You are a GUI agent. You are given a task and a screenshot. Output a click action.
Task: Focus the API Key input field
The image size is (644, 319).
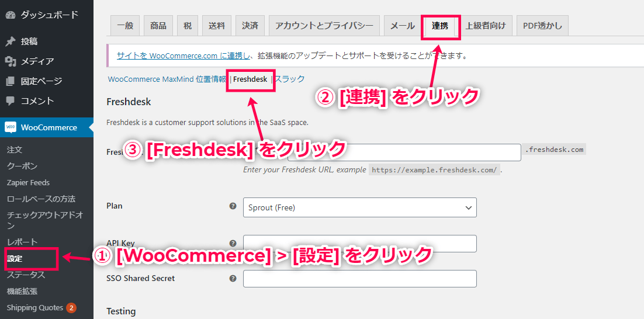coord(360,244)
